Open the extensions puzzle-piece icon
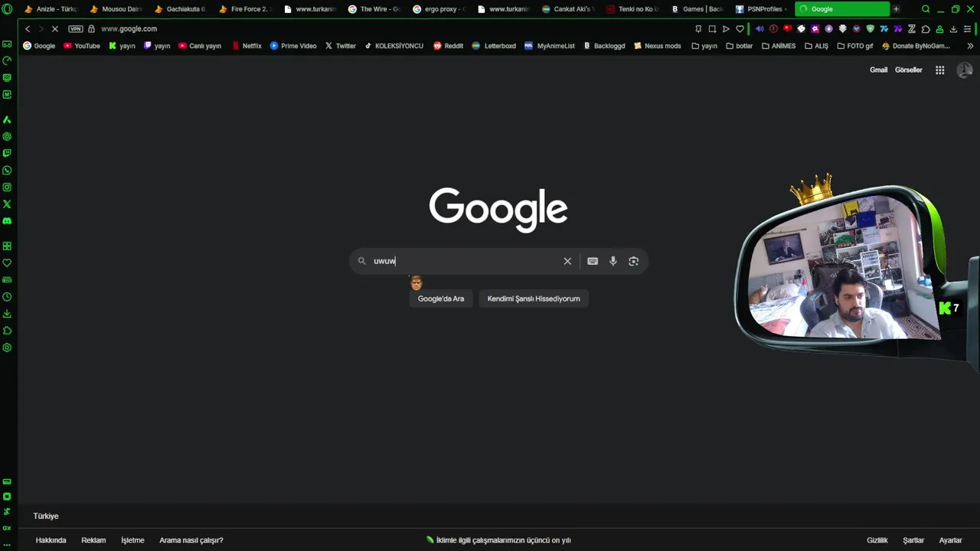This screenshot has width=980, height=551. pos(926,29)
